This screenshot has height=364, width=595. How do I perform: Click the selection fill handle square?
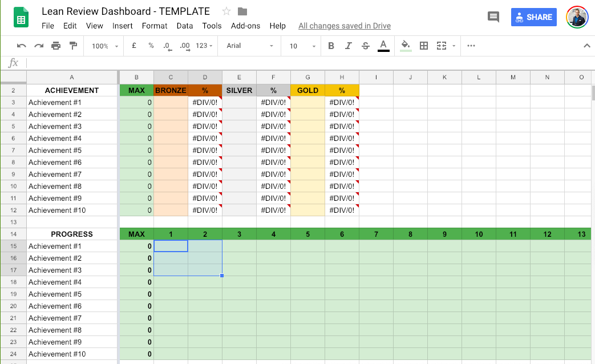pos(222,276)
